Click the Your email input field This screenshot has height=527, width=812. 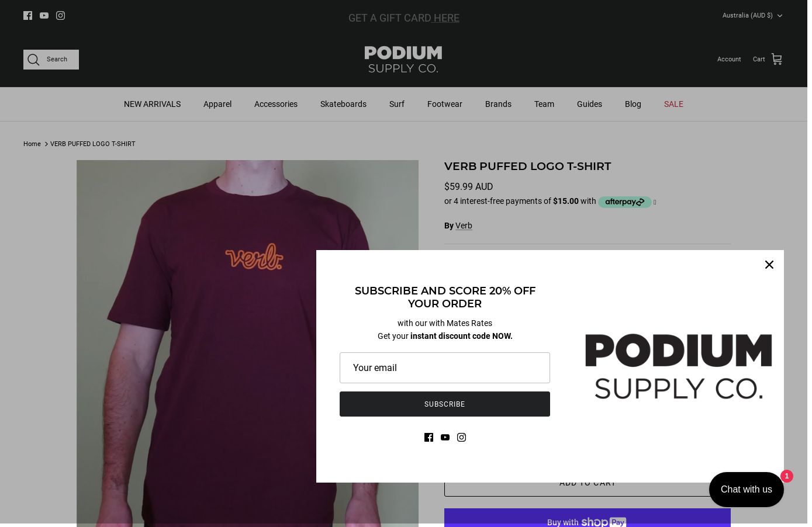coord(445,367)
